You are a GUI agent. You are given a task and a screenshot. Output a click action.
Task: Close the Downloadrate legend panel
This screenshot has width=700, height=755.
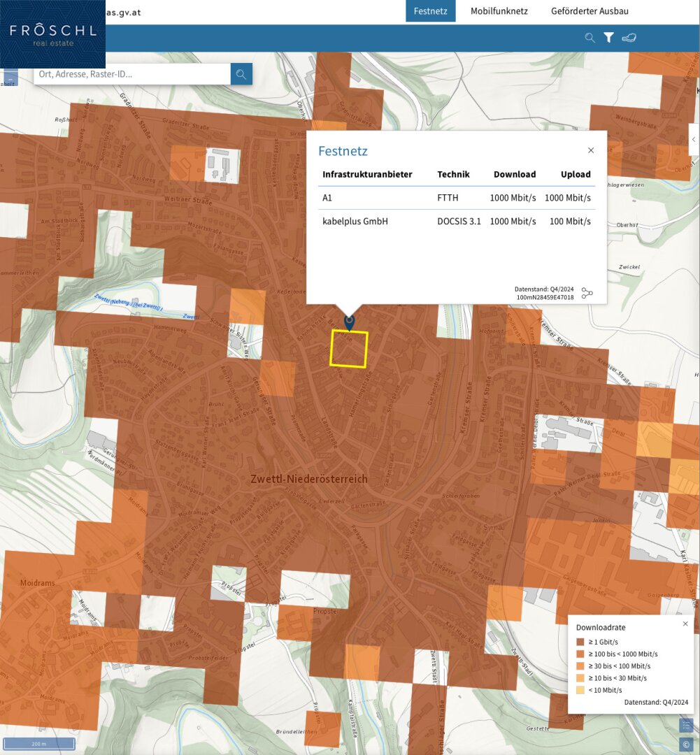coord(685,624)
